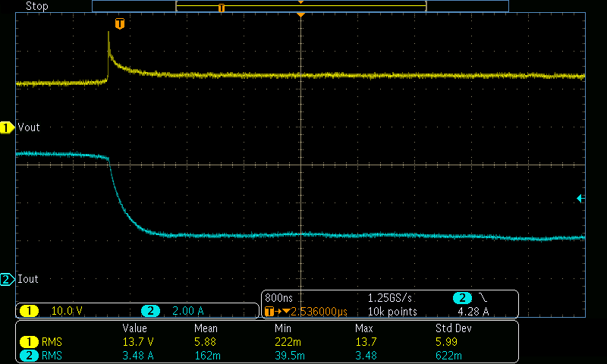Click the trigger source channel 2 badge
607x364 pixels.
tap(461, 297)
